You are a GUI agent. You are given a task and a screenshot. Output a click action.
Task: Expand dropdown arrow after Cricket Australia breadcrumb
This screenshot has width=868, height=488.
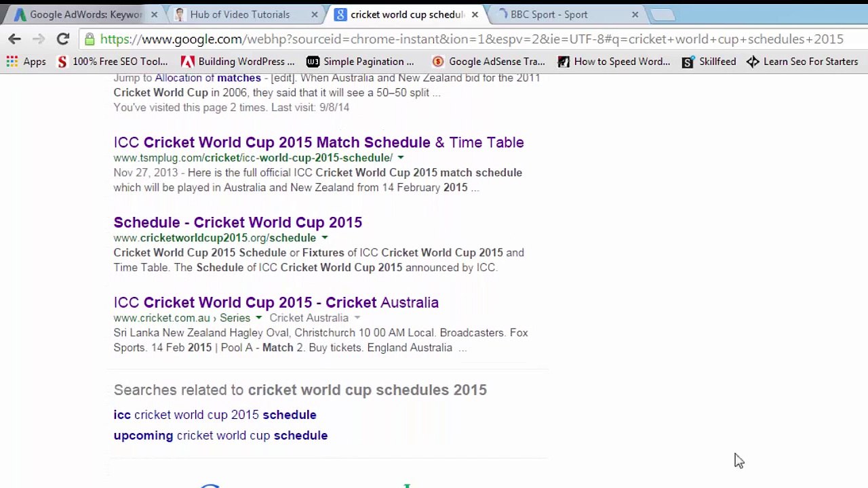coord(357,318)
